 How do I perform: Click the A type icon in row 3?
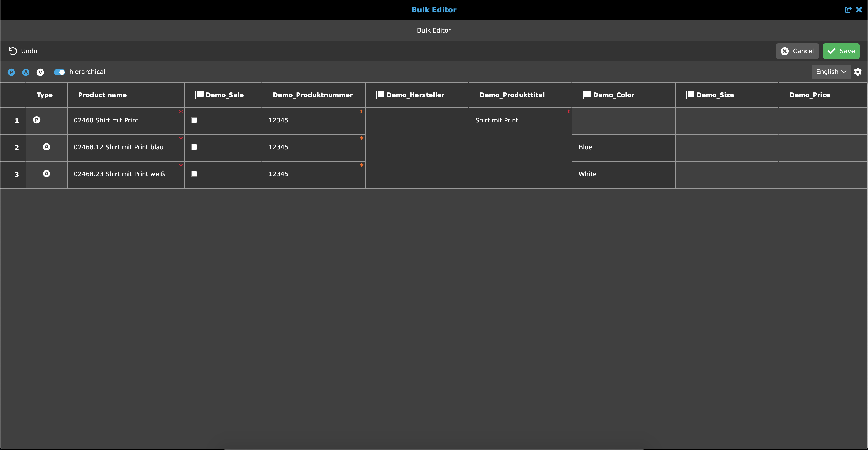(x=47, y=174)
